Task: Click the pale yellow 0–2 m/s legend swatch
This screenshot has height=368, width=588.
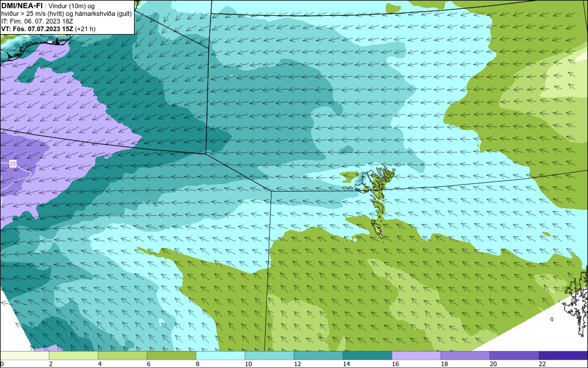Action: click(24, 356)
